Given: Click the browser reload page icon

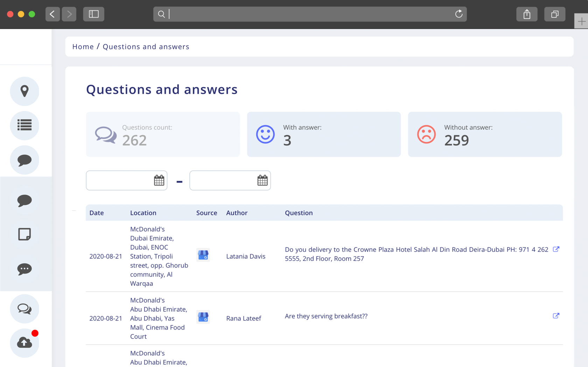Looking at the screenshot, I should pos(458,14).
